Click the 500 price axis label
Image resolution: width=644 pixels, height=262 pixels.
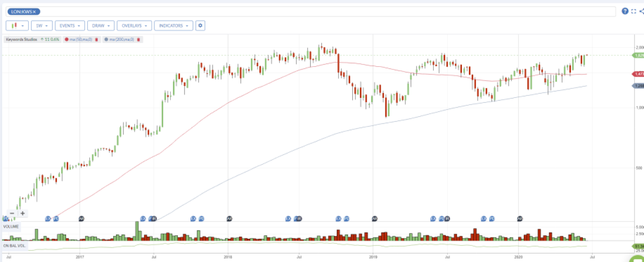(x=639, y=168)
